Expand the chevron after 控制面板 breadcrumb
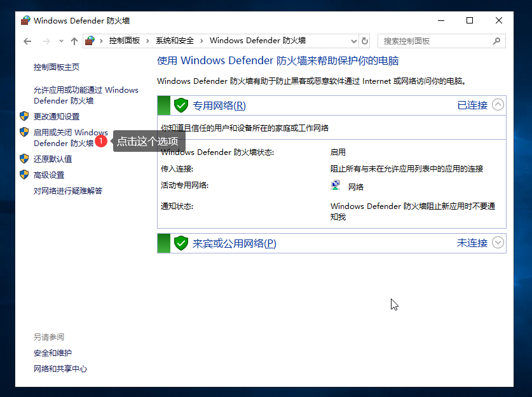Screen dimensions: 532x397 coord(147,41)
